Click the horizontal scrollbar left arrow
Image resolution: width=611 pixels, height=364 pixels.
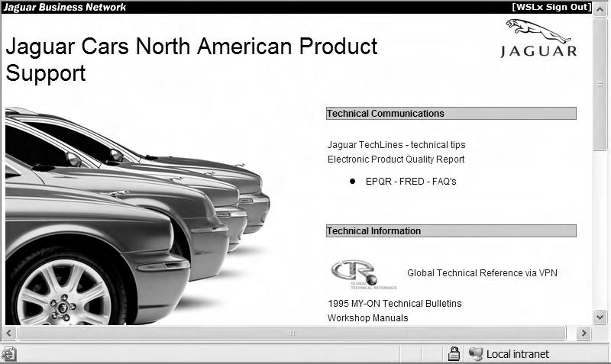9,333
